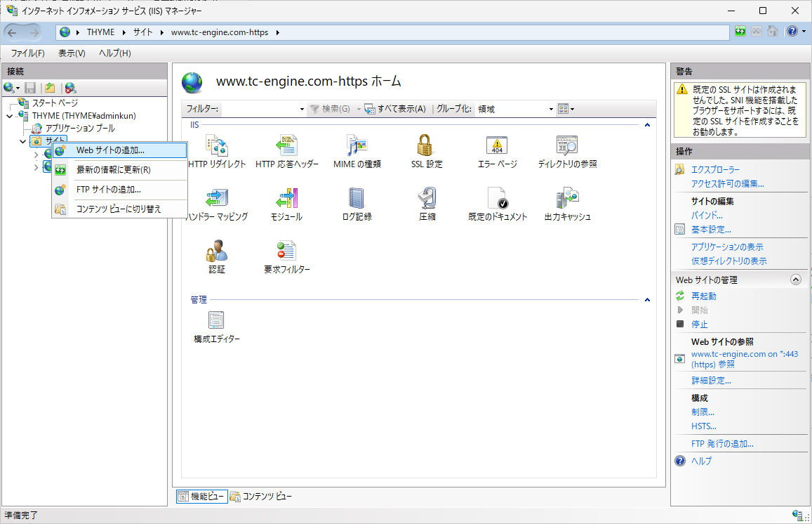Open the 要求フィルター feature icon
The width and height of the screenshot is (812, 524).
tap(286, 251)
